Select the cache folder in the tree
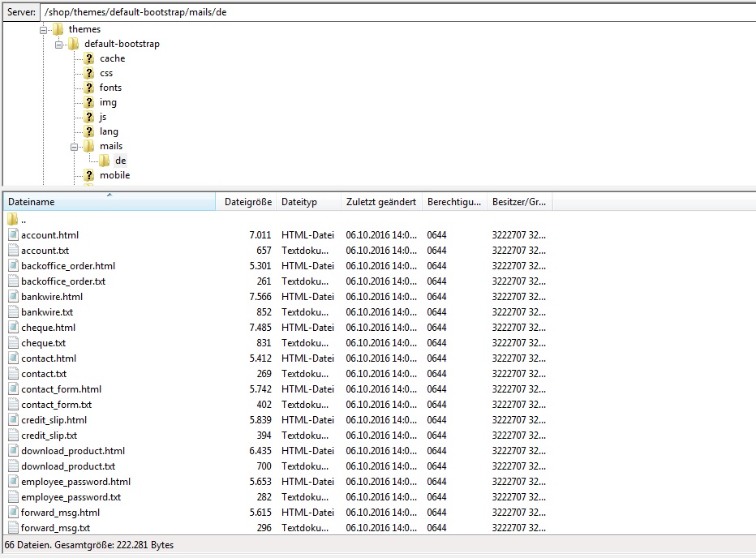The width and height of the screenshot is (756, 558). tap(112, 58)
